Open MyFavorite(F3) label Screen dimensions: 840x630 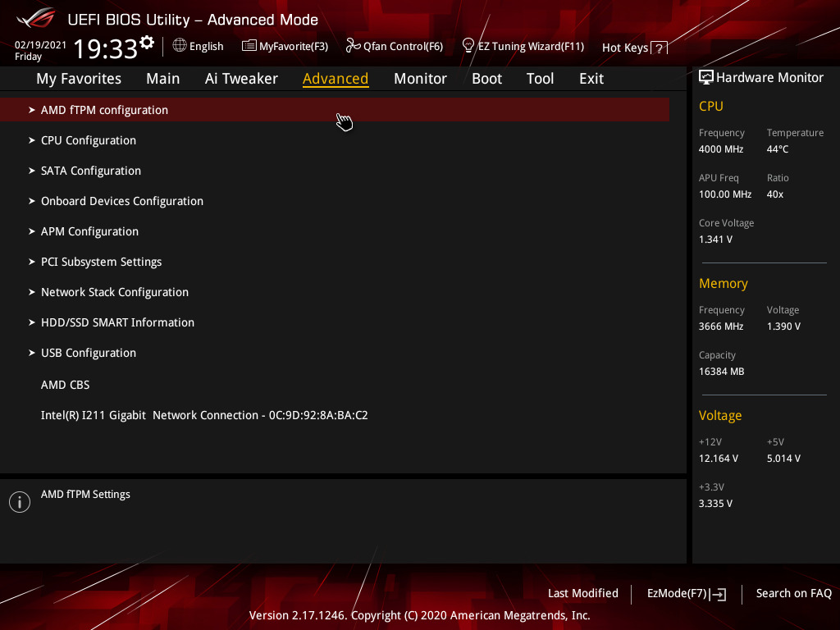(x=294, y=47)
